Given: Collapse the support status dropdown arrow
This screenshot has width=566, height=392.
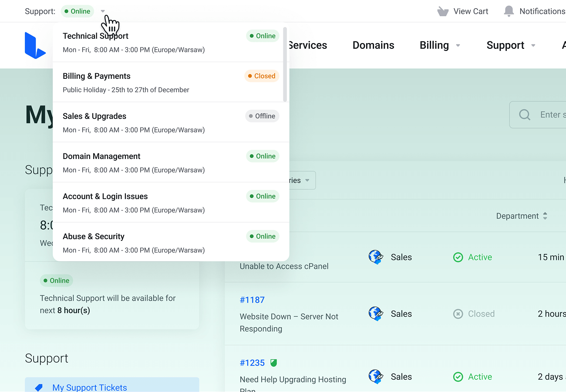Looking at the screenshot, I should [103, 11].
